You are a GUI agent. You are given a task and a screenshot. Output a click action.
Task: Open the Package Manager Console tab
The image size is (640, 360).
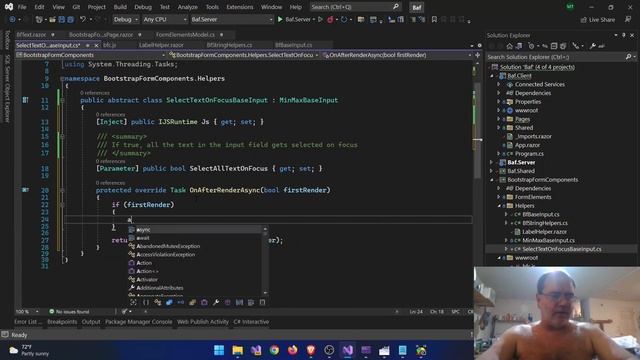tap(138, 322)
